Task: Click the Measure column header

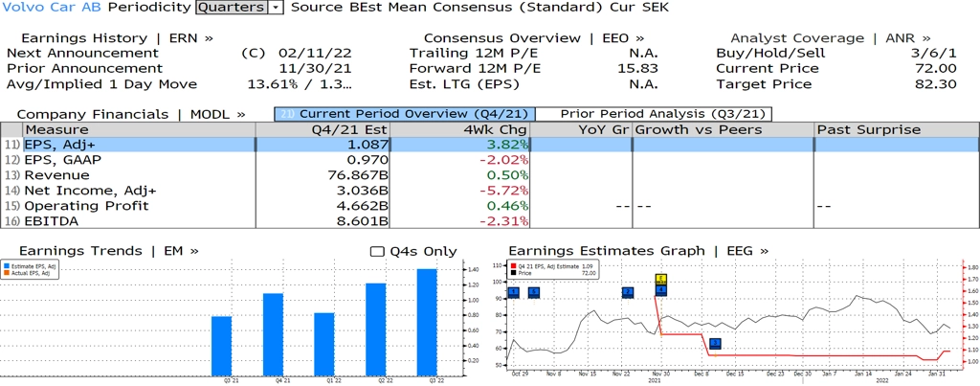Action: (139, 129)
